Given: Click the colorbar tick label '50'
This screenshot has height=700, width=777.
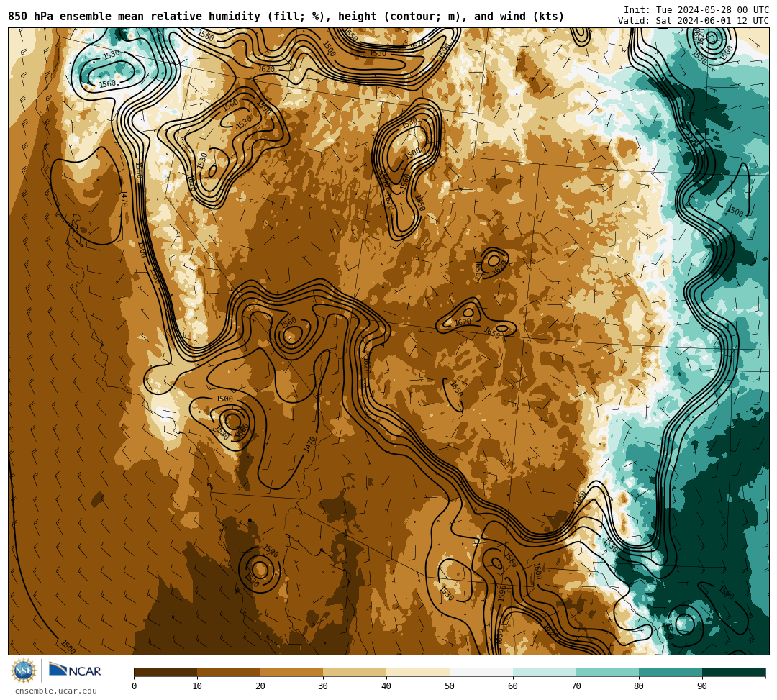Looking at the screenshot, I should (450, 686).
